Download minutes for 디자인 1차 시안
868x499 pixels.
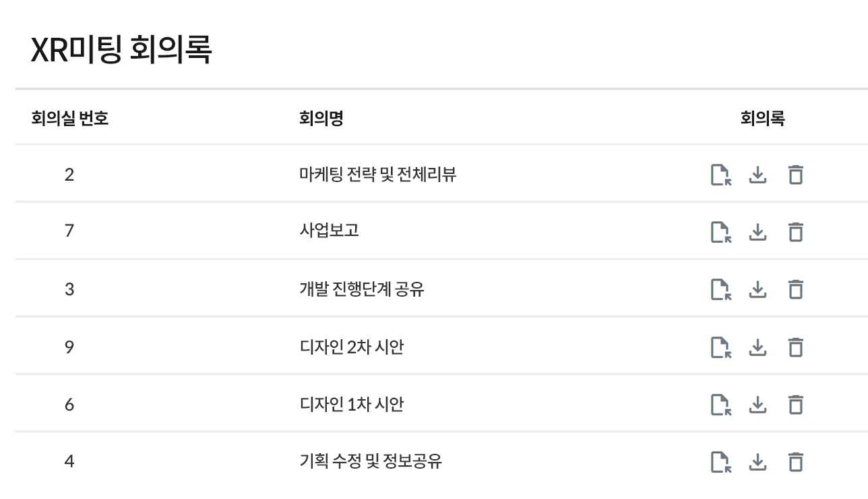758,405
